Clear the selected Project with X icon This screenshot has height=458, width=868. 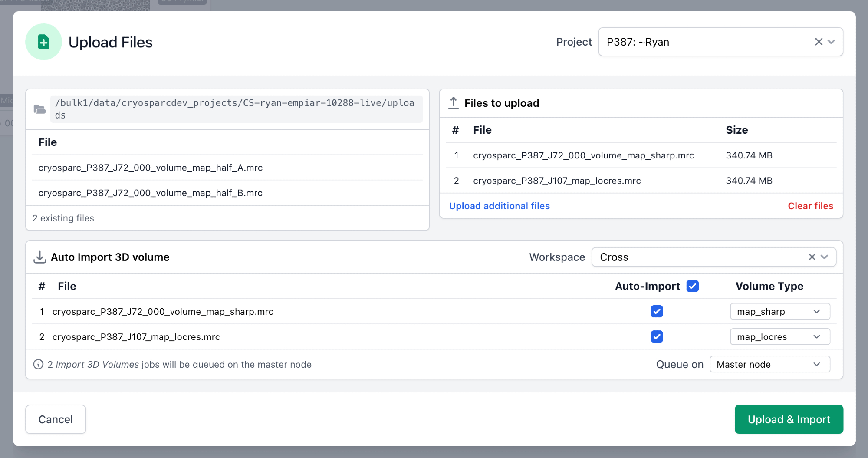coord(819,42)
